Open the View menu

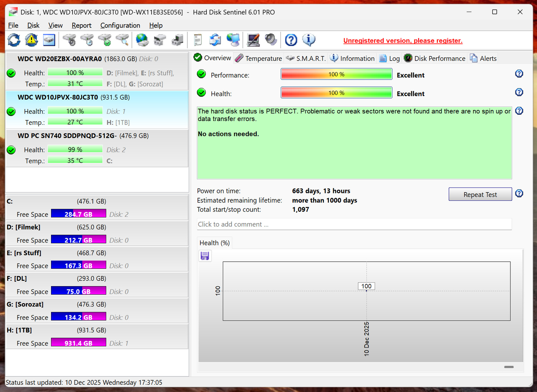tap(55, 25)
